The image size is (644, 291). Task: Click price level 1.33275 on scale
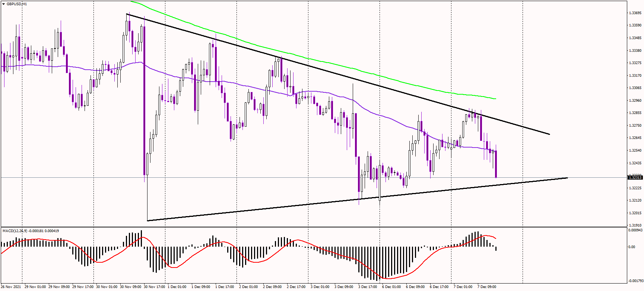point(635,63)
